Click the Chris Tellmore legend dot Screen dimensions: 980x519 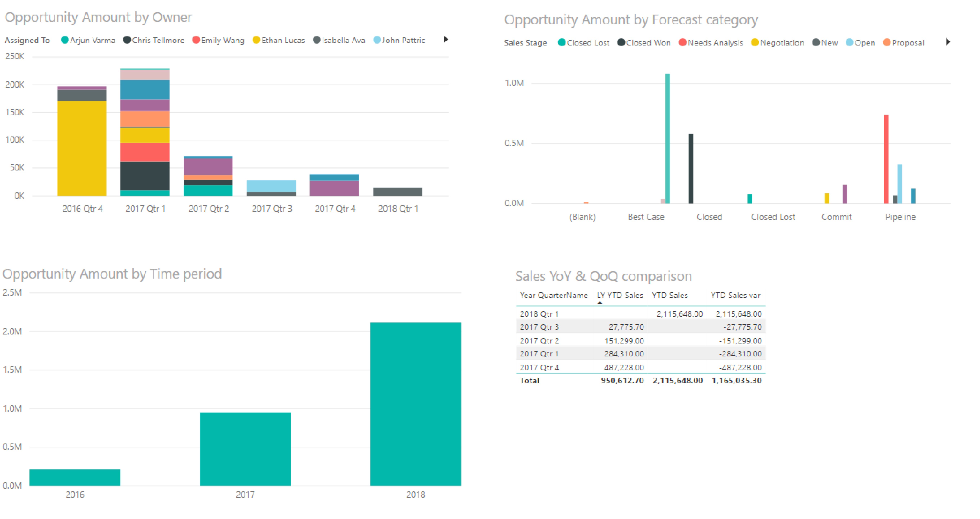click(127, 40)
